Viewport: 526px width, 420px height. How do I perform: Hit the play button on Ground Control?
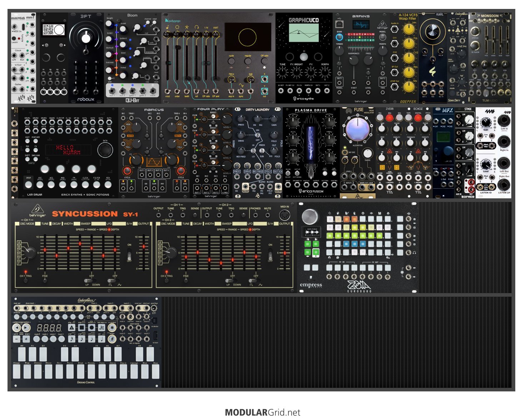point(71,327)
